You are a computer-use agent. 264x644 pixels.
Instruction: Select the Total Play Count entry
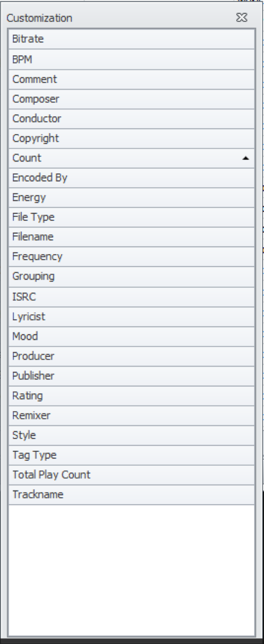pos(132,475)
